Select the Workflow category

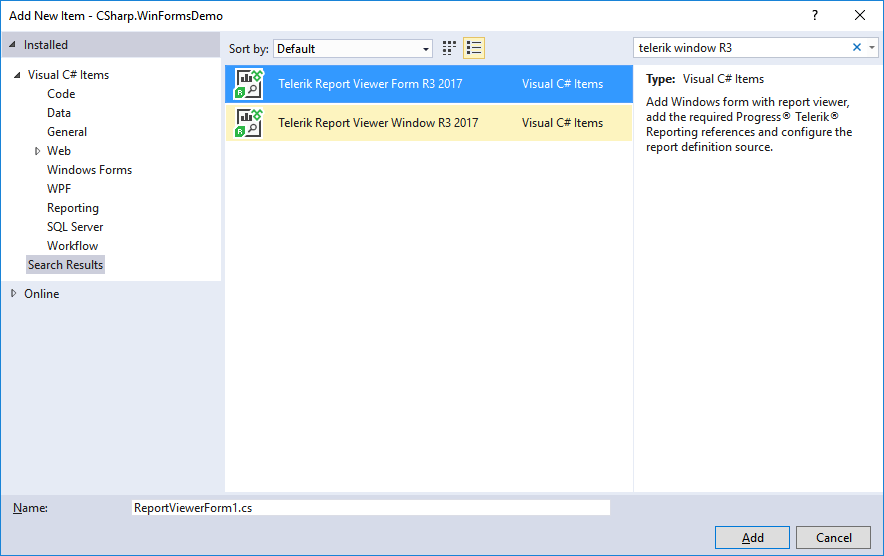pos(72,246)
